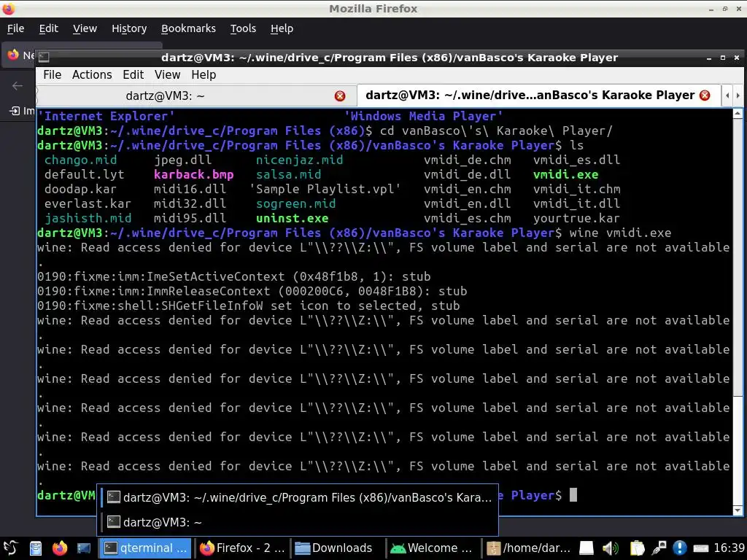The width and height of the screenshot is (747, 560).
Task: Click the removable media tray icon
Action: point(587,548)
